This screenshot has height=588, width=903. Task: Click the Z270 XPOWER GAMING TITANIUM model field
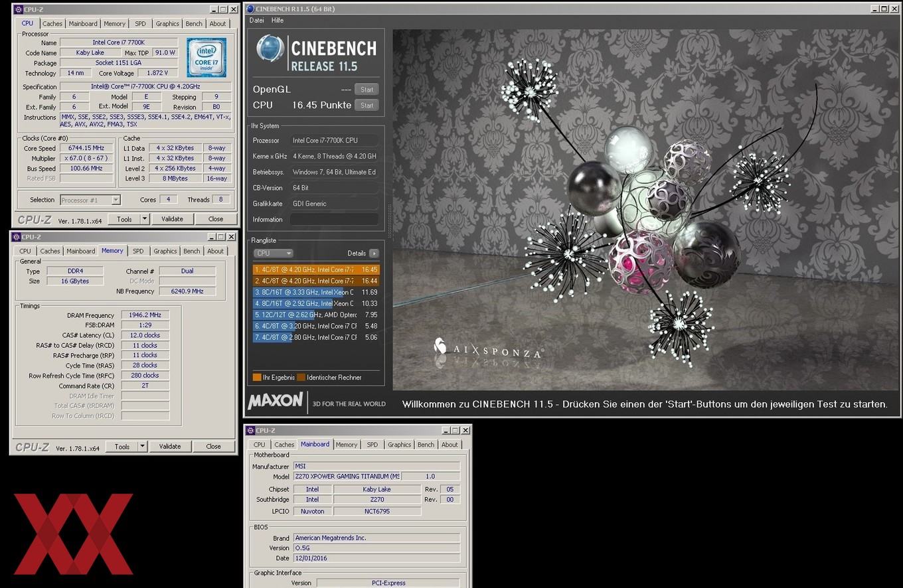[347, 477]
